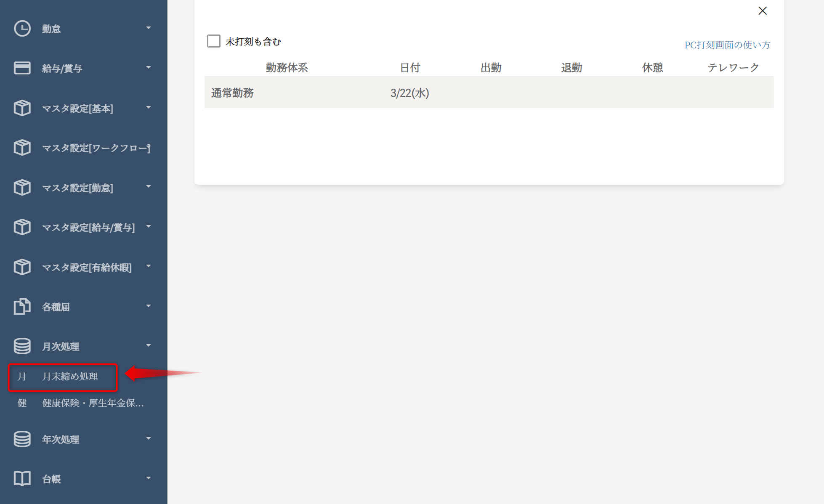Viewport: 824px width, 504px height.
Task: Click the box icon for マスタ設定[有給休暇]
Action: pyautogui.click(x=22, y=267)
